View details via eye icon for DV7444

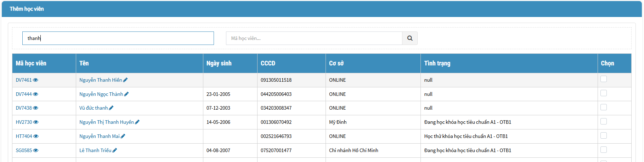35,94
